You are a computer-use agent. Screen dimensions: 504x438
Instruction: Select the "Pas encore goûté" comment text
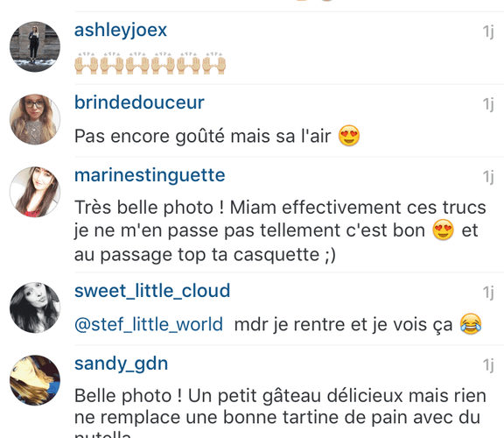coord(217,136)
